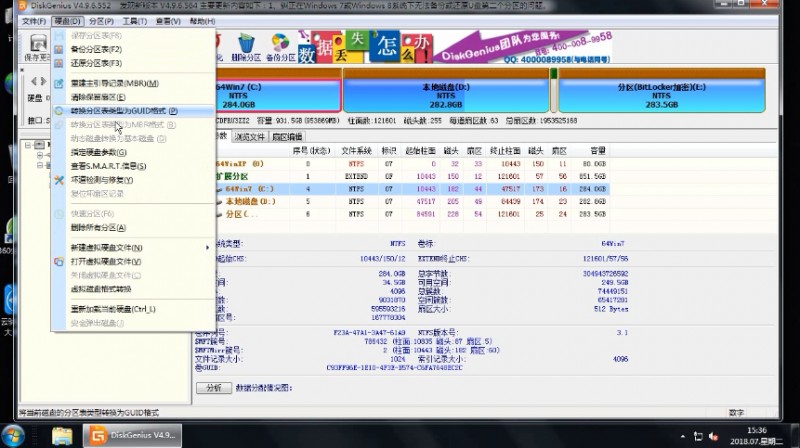Click the 起始柱面 column header
This screenshot has width=800, height=448.
click(x=420, y=151)
